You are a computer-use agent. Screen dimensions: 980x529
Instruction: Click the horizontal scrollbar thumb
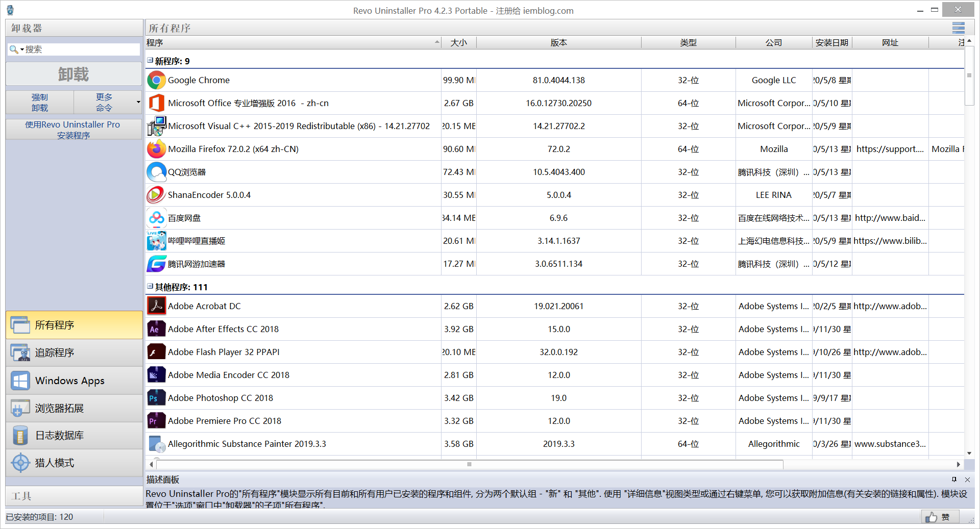pos(470,464)
